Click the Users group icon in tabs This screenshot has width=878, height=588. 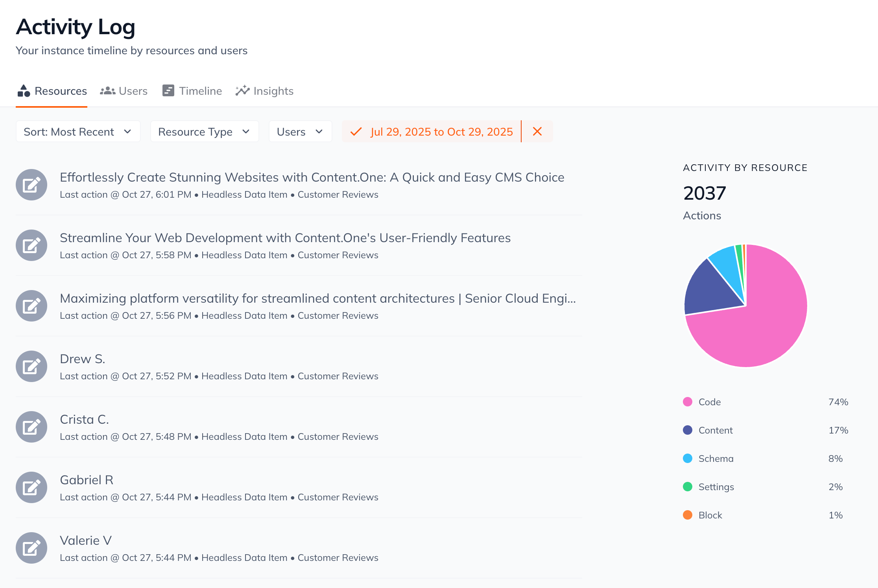click(107, 91)
